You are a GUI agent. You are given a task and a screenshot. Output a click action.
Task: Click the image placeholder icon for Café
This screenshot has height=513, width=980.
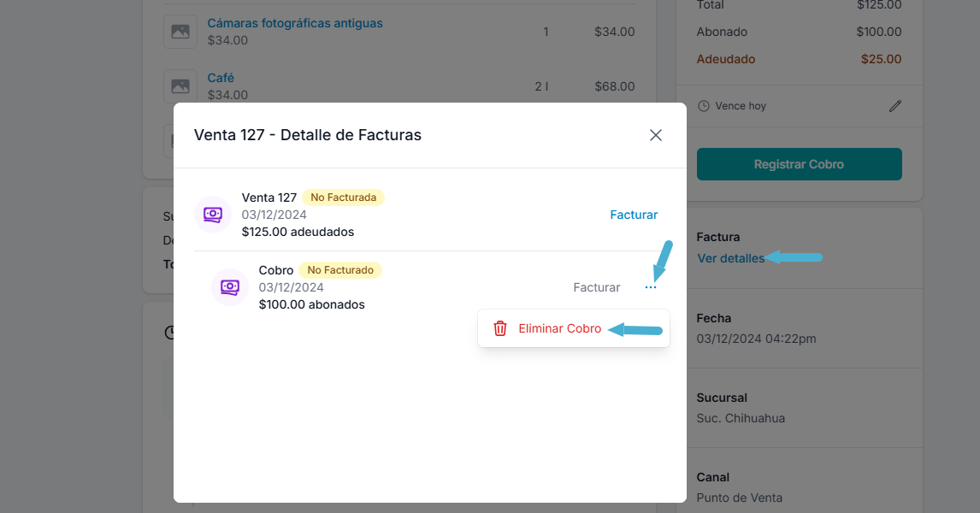click(x=180, y=86)
